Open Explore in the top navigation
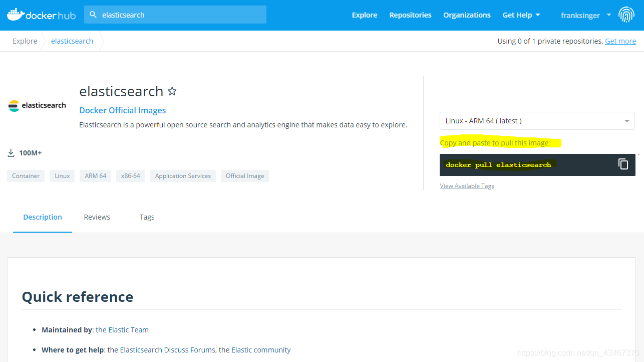Screen dimensions: 644x362 point(365,15)
